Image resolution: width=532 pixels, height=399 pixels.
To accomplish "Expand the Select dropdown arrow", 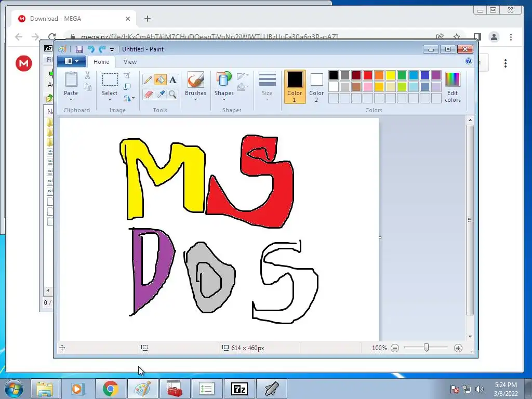I will point(110,100).
